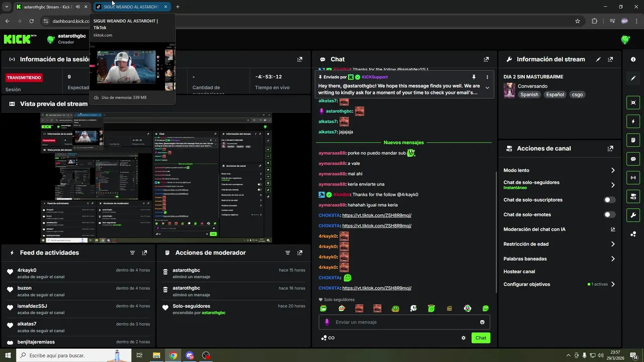Open green profile avatar at top right
Viewport: 644px width, 362px height.
625,39
